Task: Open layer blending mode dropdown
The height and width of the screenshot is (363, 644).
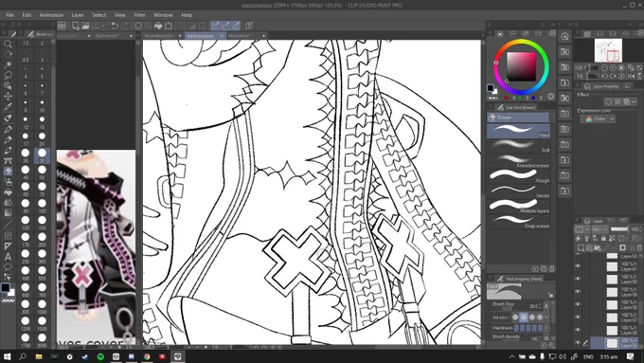Action: click(599, 229)
